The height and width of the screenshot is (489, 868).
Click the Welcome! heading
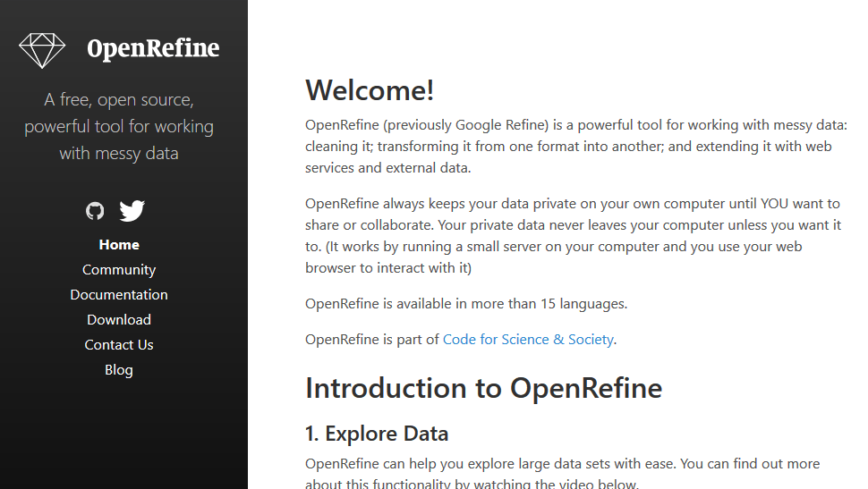click(x=370, y=90)
